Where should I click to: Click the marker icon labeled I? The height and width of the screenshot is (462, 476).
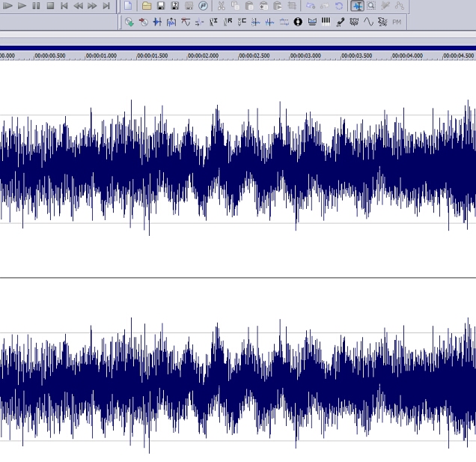213,22
